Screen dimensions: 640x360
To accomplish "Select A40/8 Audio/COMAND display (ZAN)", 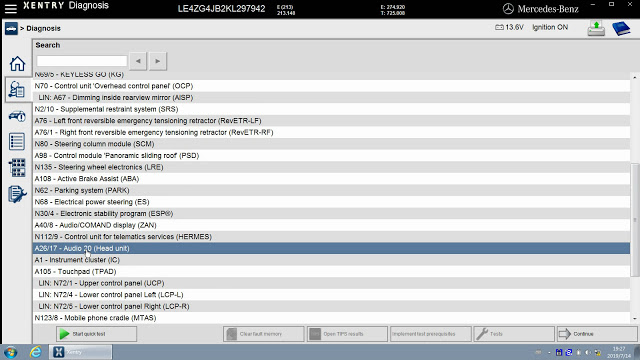I will coord(331,225).
